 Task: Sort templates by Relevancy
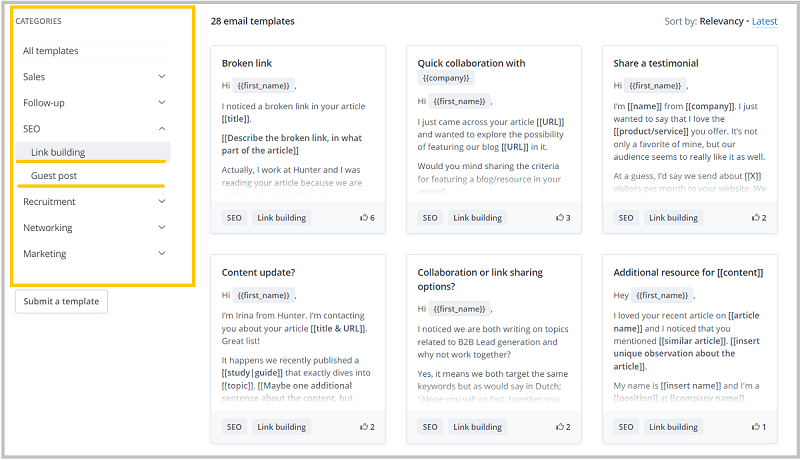[721, 21]
